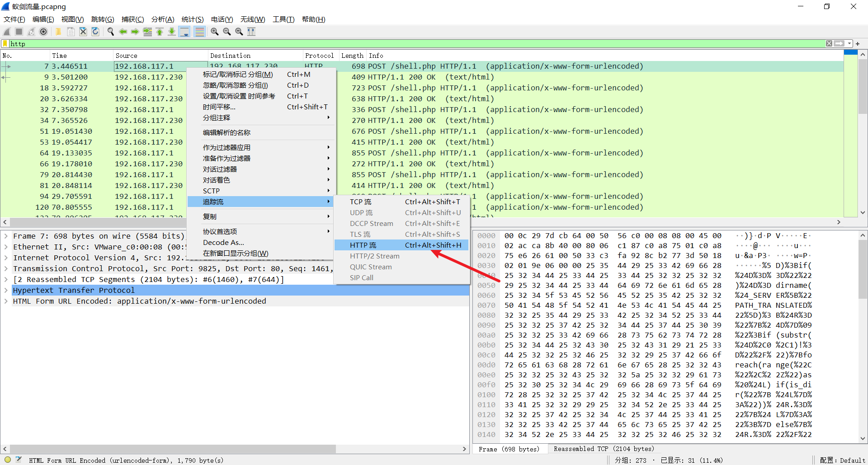Click the packet list vertical scrollbar

pyautogui.click(x=863, y=136)
